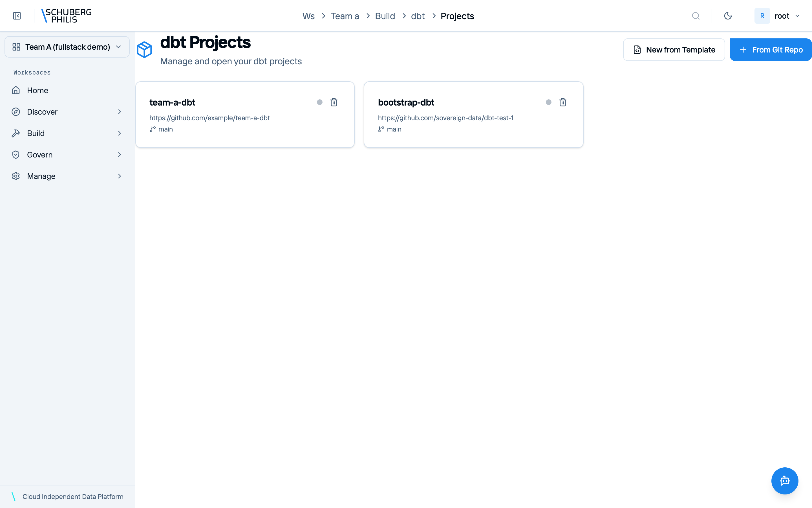The image size is (812, 508).
Task: Collapse the sidebar panel icon
Action: [x=17, y=16]
